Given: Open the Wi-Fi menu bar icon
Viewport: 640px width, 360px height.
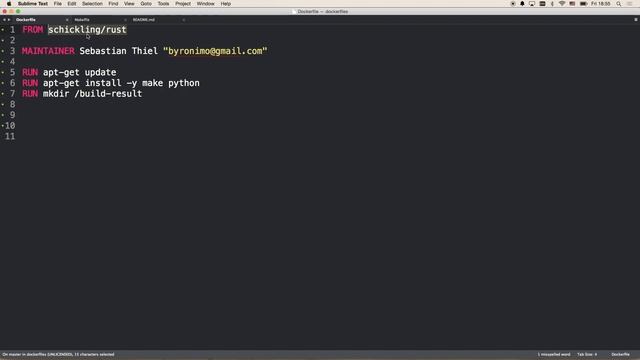Looking at the screenshot, I should pos(562,4).
